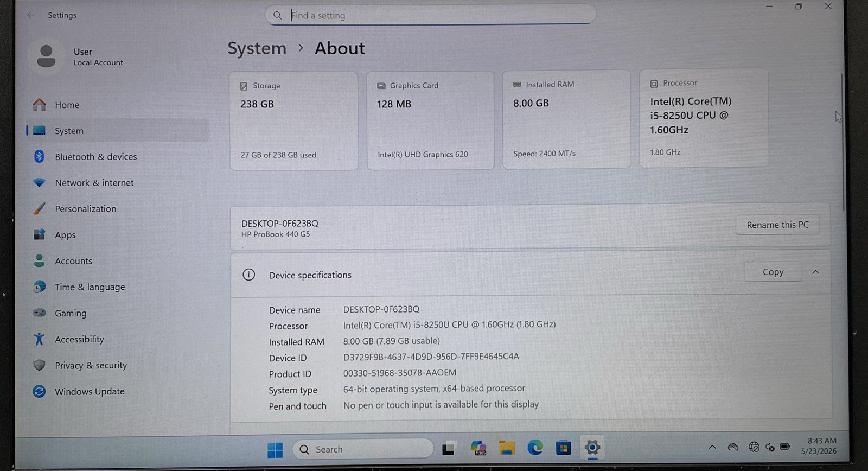Click the network globe tray icon
The width and height of the screenshot is (868, 471).
[x=754, y=447]
